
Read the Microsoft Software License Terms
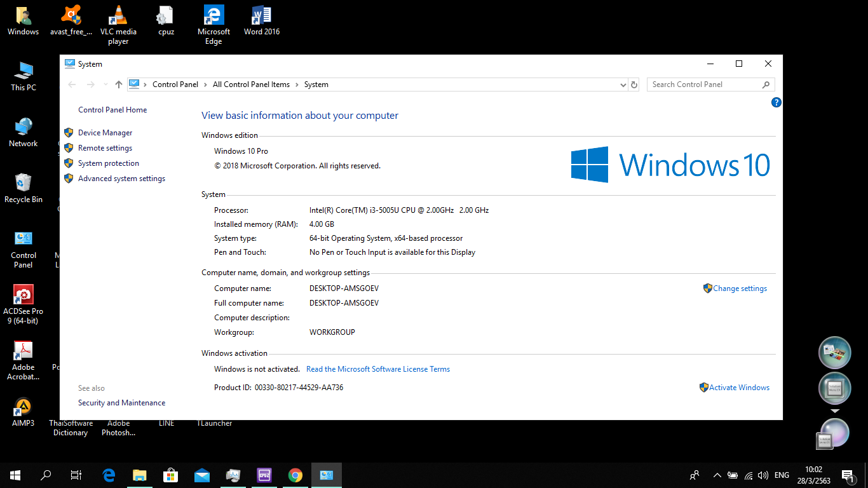point(378,369)
